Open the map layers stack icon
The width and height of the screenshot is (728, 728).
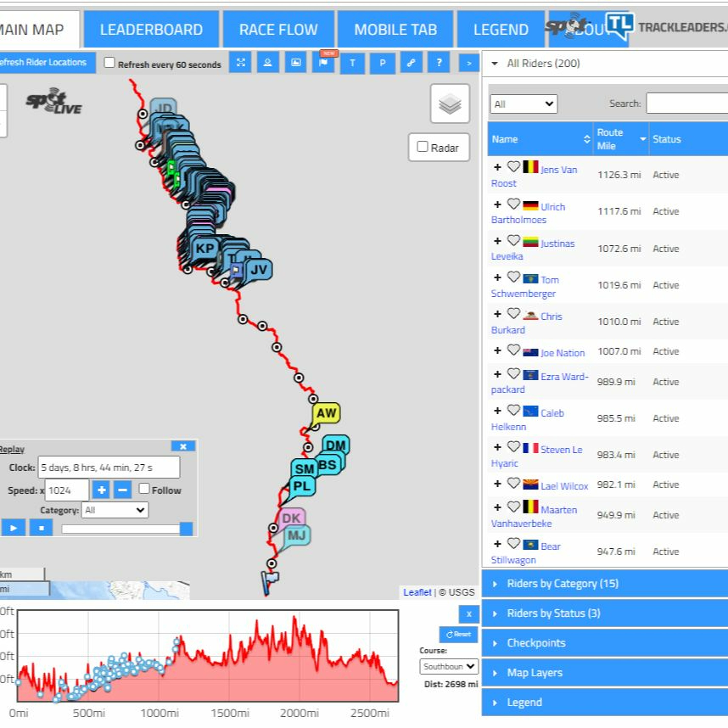(450, 104)
